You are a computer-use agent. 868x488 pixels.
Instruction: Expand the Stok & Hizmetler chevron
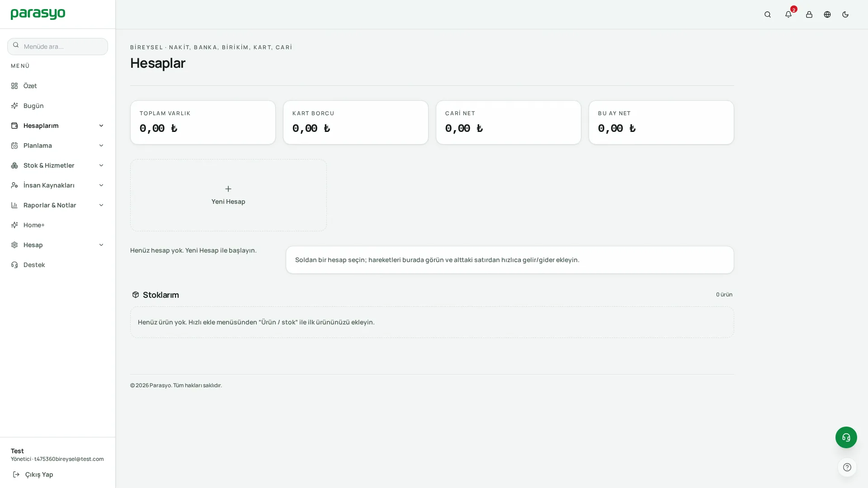pyautogui.click(x=101, y=165)
